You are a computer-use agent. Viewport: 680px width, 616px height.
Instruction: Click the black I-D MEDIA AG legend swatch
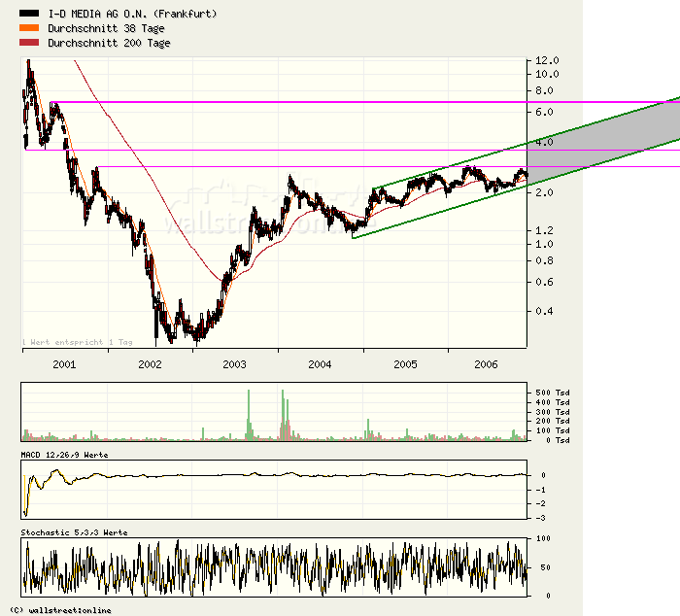pos(30,15)
